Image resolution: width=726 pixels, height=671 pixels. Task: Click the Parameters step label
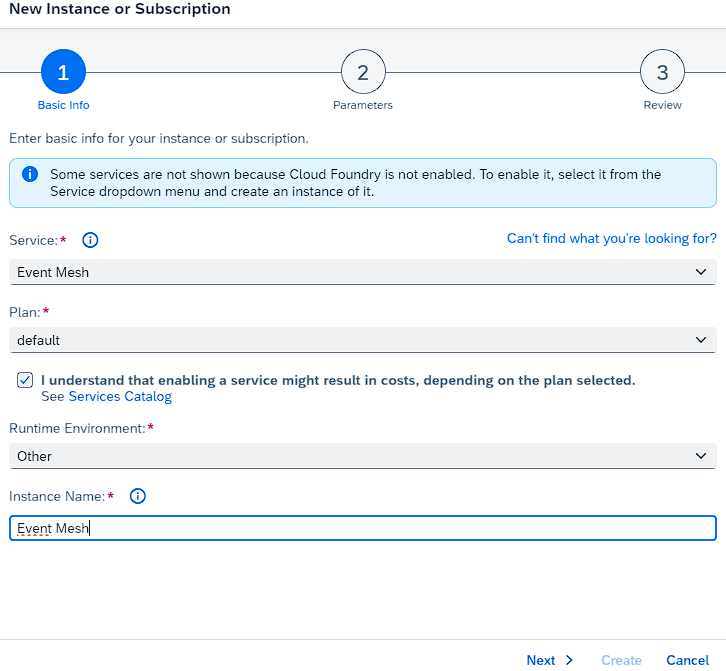click(x=363, y=105)
